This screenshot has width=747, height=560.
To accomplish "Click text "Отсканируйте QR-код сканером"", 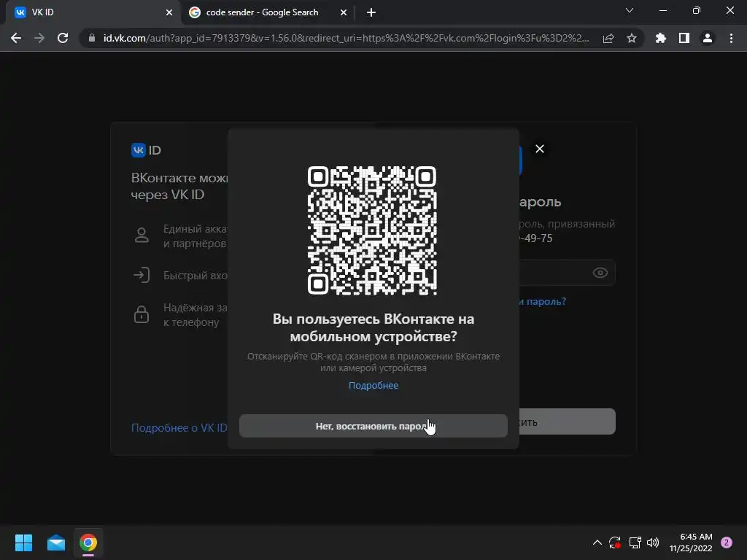I will click(x=317, y=356).
